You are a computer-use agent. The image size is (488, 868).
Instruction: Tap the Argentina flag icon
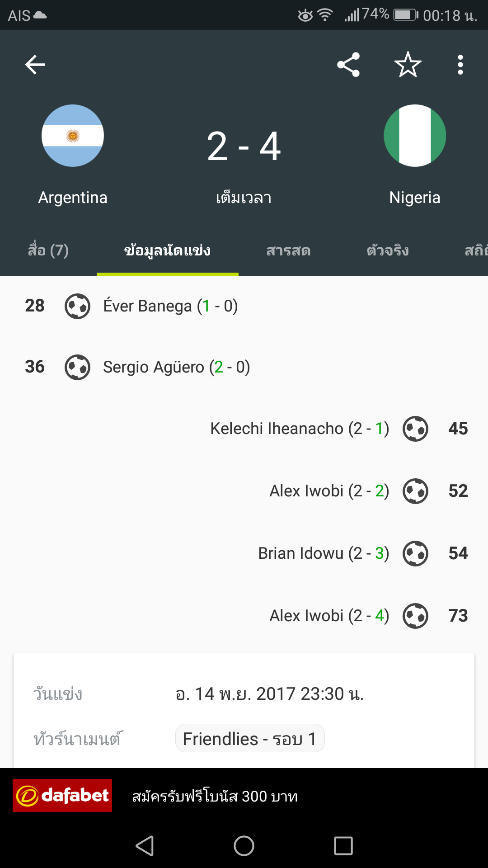[x=73, y=136]
